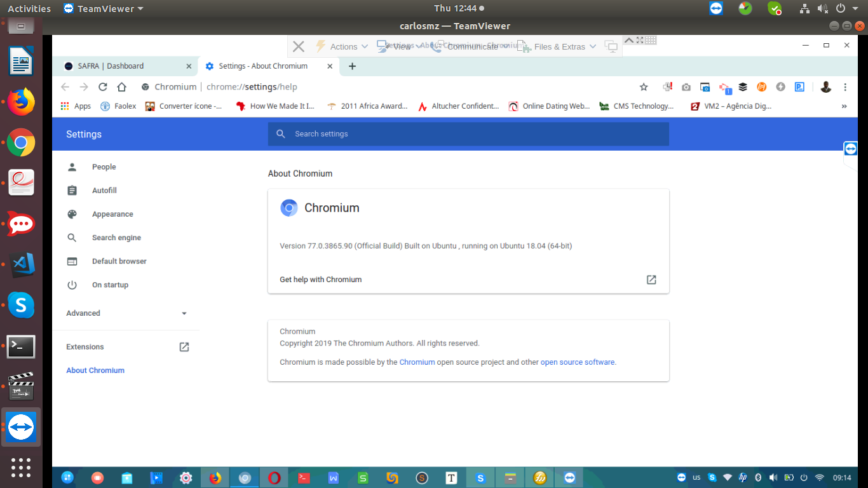868x488 pixels.
Task: Open the external link icon beside Extensions
Action: tap(184, 347)
